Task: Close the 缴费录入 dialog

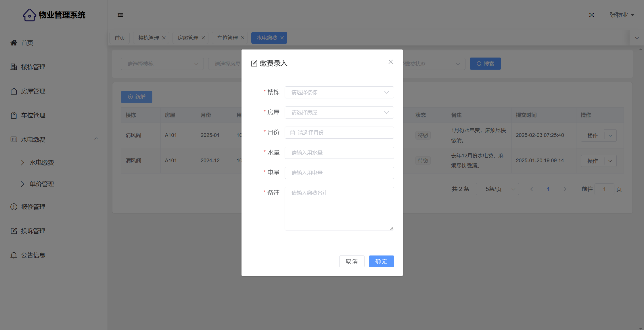Action: pyautogui.click(x=390, y=62)
